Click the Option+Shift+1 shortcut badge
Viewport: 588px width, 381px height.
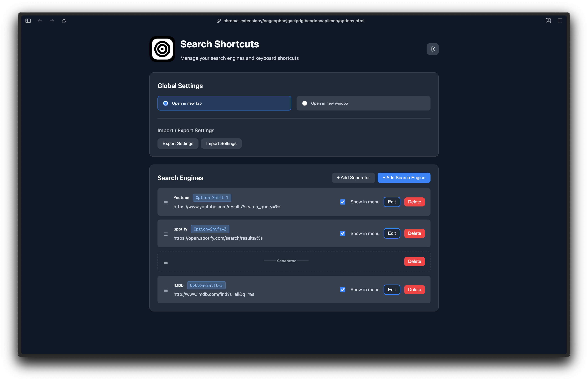tap(212, 197)
